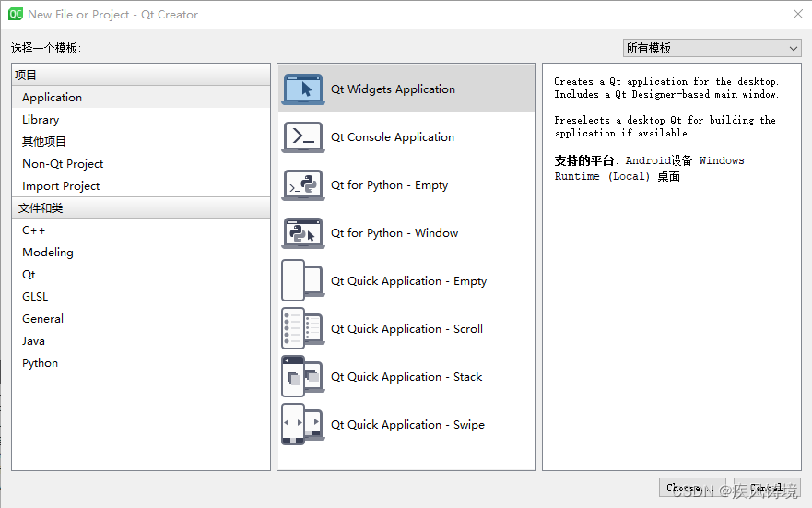The image size is (812, 508).
Task: Click the Qt Quick Application - Stack icon
Action: point(303,376)
